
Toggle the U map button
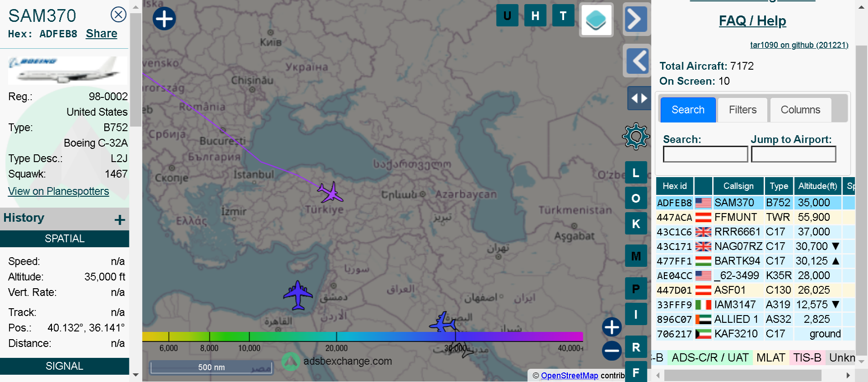point(507,15)
